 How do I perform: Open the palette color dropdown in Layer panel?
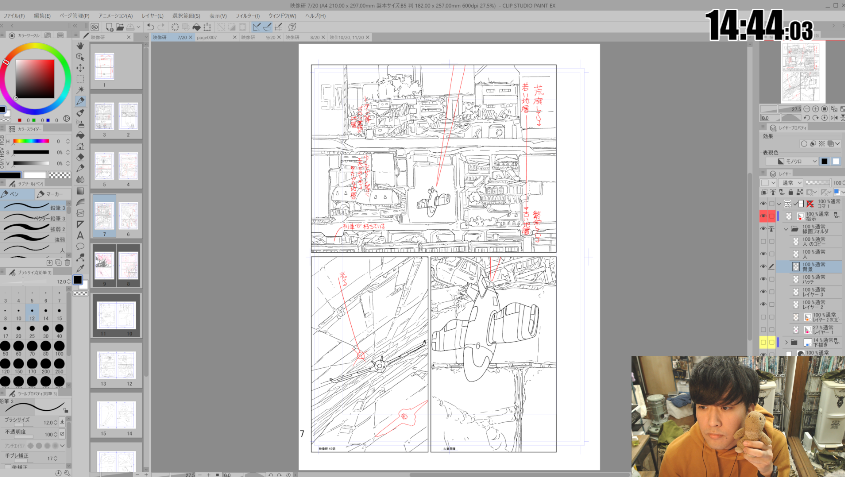click(x=768, y=183)
